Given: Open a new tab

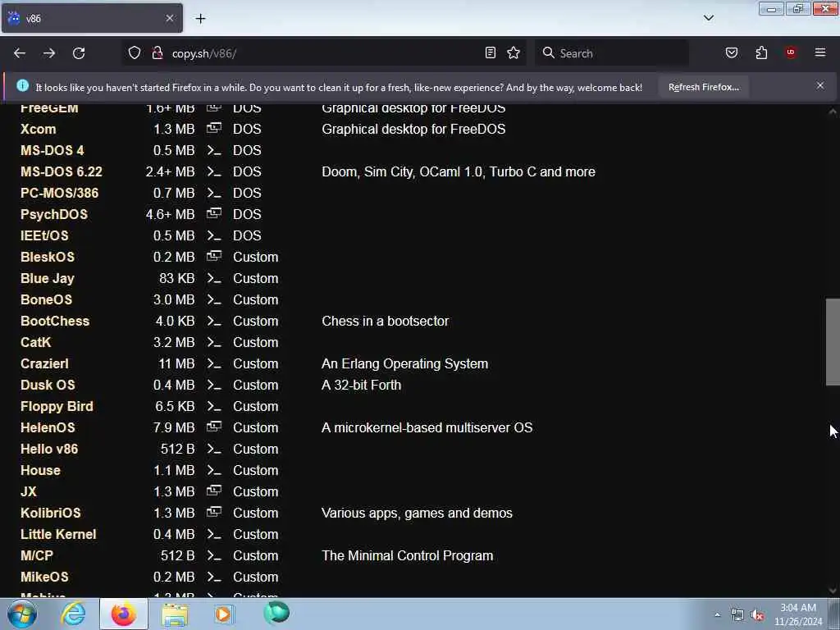Looking at the screenshot, I should (200, 19).
